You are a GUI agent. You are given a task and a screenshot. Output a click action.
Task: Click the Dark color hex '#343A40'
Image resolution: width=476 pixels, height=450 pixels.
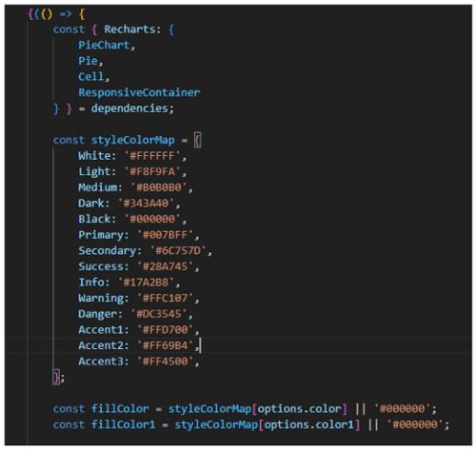click(x=146, y=204)
